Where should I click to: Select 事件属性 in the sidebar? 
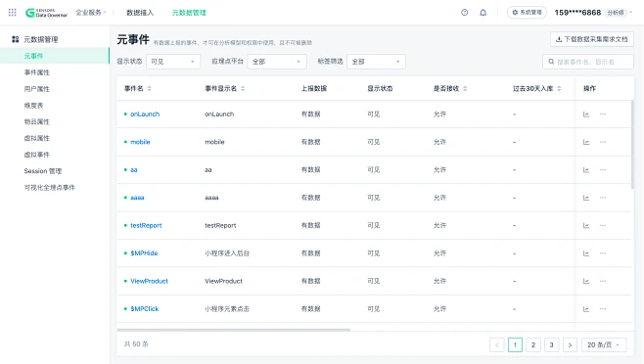36,72
